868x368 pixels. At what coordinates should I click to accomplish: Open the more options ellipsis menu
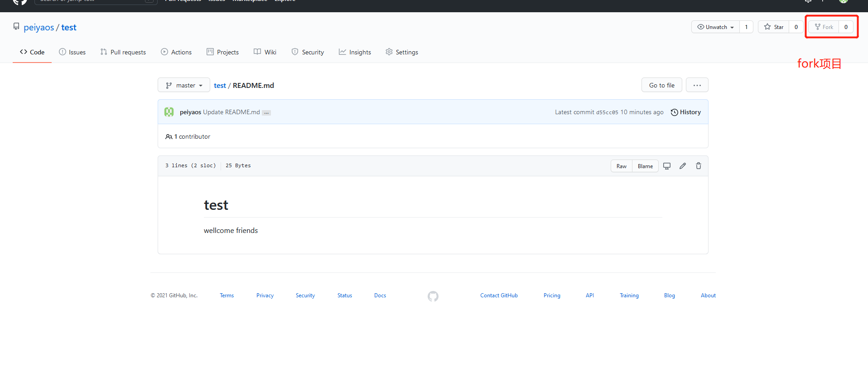click(x=697, y=85)
